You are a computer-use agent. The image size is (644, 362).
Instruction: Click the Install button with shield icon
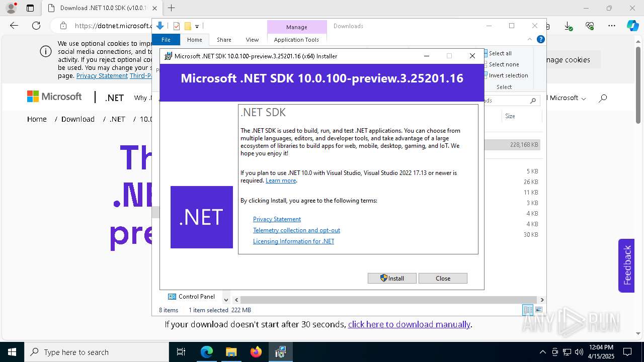click(392, 278)
